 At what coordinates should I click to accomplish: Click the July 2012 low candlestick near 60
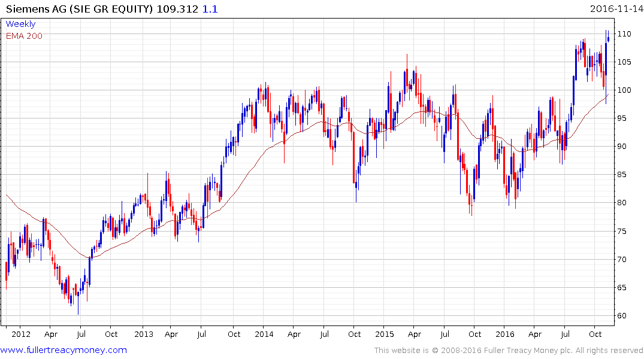click(x=78, y=303)
